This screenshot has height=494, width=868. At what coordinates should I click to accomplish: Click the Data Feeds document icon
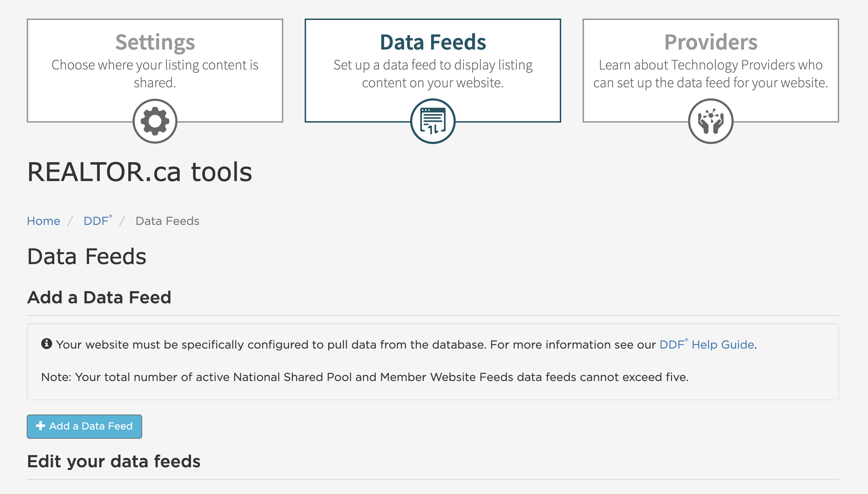tap(433, 121)
